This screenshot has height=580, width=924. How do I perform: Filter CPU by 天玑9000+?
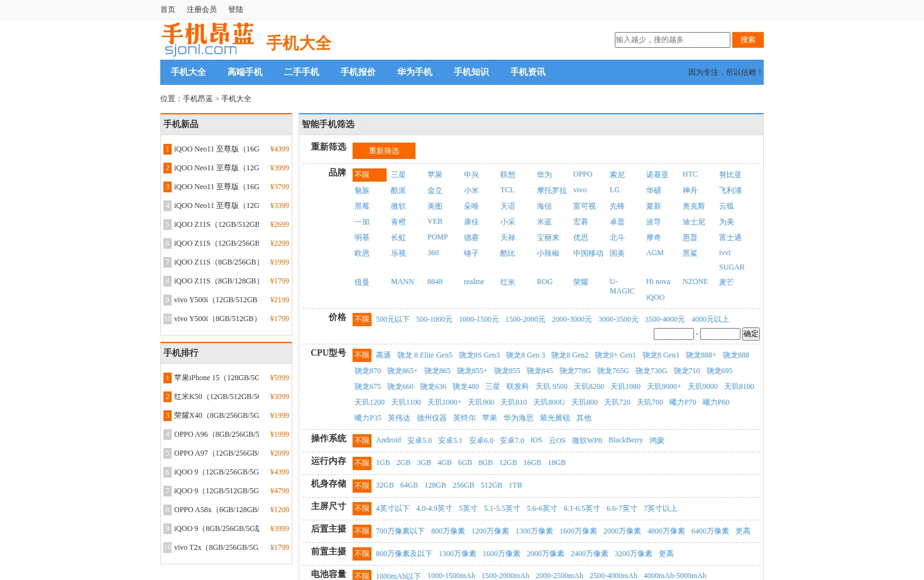[x=664, y=386]
